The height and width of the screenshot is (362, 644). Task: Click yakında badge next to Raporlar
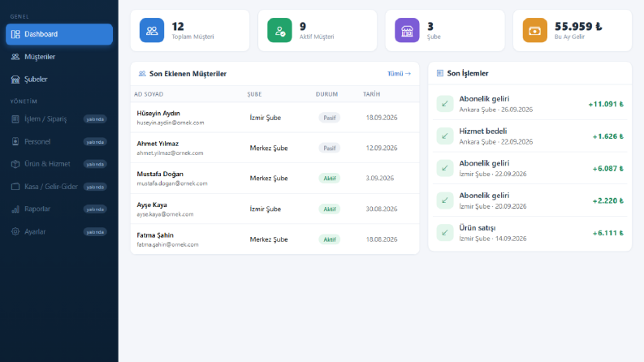click(x=95, y=209)
